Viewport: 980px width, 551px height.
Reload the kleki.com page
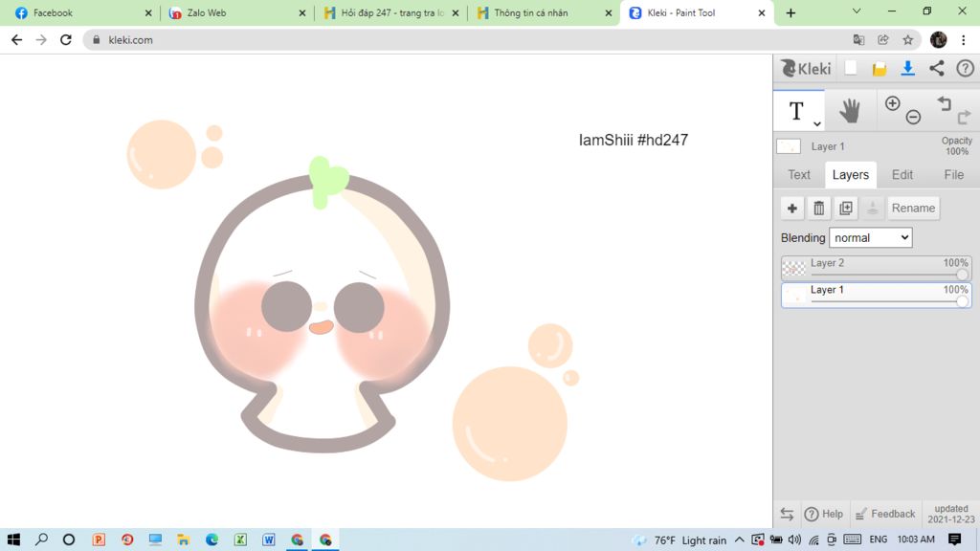coord(66,40)
